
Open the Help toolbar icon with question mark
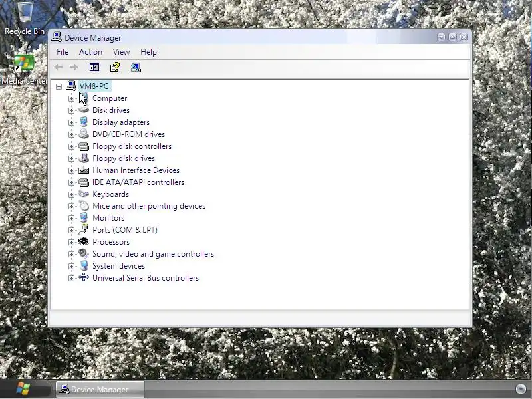[115, 67]
